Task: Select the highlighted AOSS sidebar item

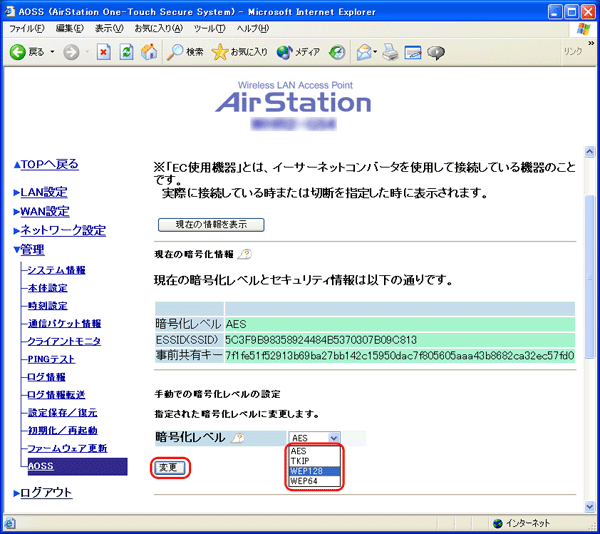Action: point(77,466)
